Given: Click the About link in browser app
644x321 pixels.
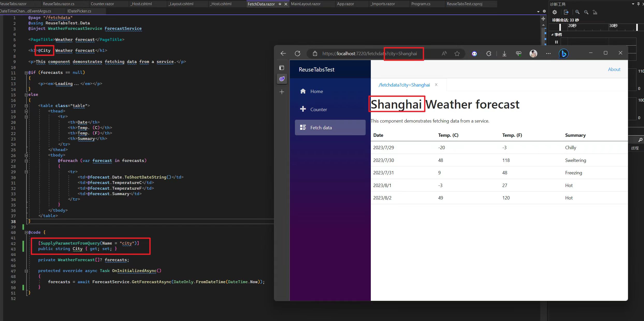Looking at the screenshot, I should click(x=614, y=69).
